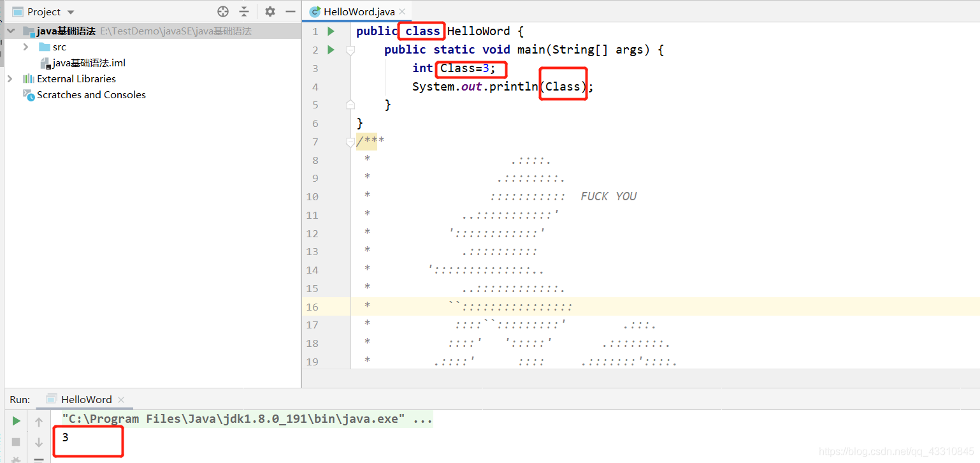Select the HelloWord tab in Run panel

pos(86,399)
